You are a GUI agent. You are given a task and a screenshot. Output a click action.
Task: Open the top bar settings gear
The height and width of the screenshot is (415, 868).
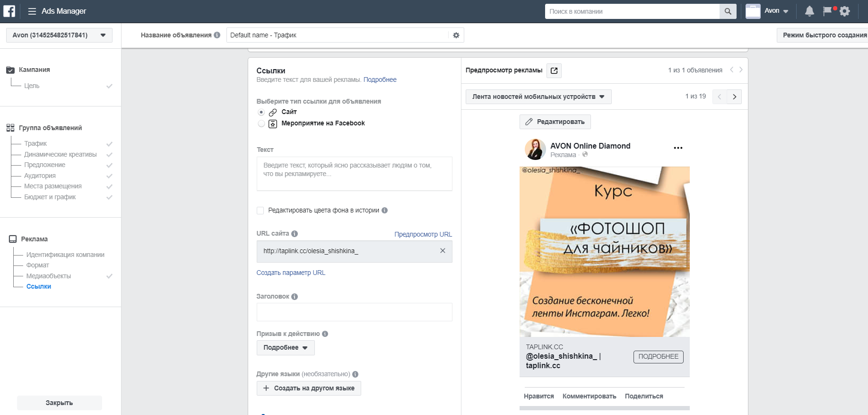[845, 11]
